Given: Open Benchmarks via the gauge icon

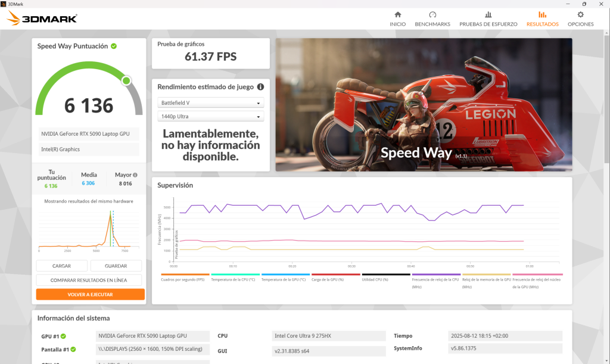Looking at the screenshot, I should click(x=432, y=15).
